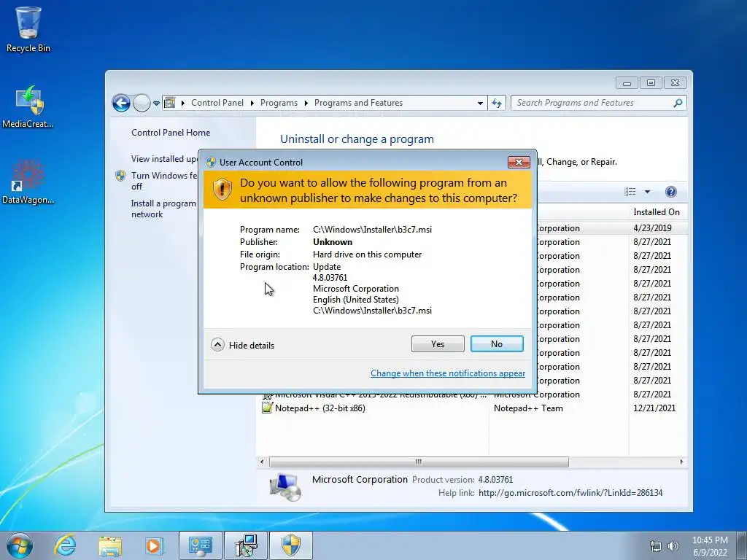Click the 12/21/2021 install date cell

654,408
